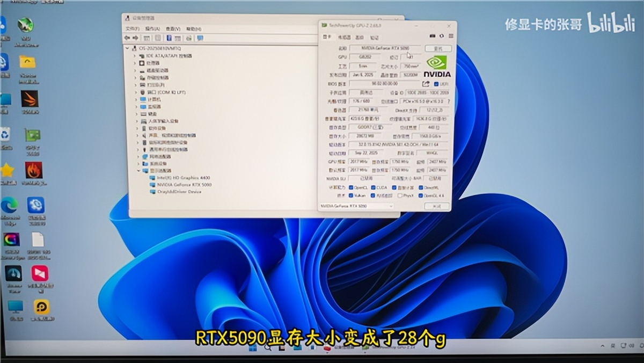
Task: Open the yellow folder desktop icon
Action: (27, 62)
